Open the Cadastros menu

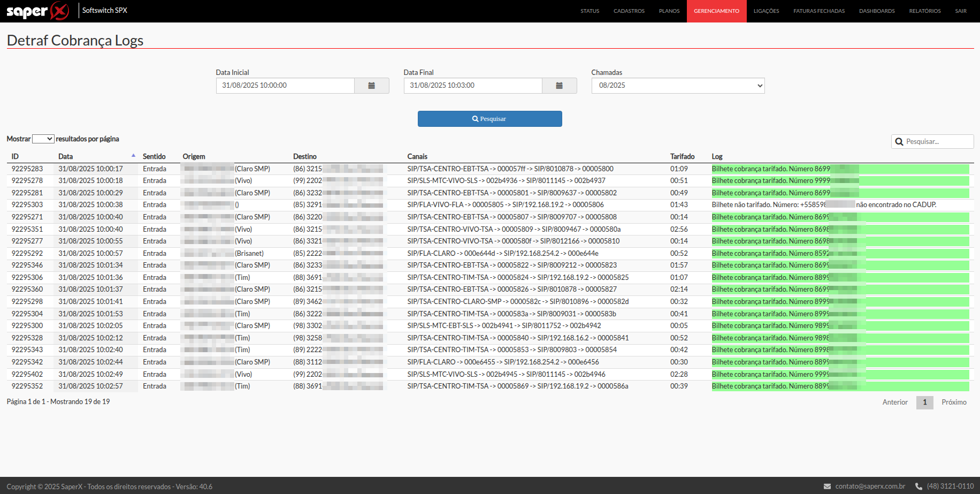coord(629,11)
